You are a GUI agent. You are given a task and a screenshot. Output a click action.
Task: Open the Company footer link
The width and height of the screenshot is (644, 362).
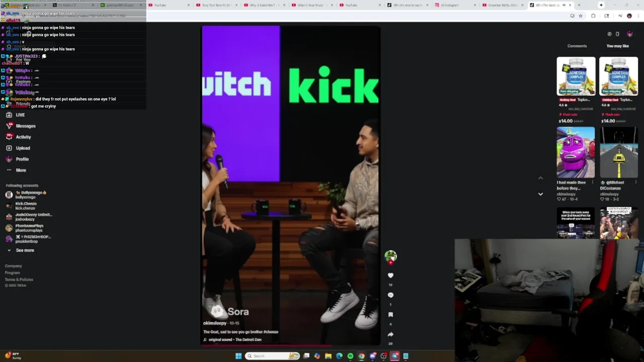[14, 266]
